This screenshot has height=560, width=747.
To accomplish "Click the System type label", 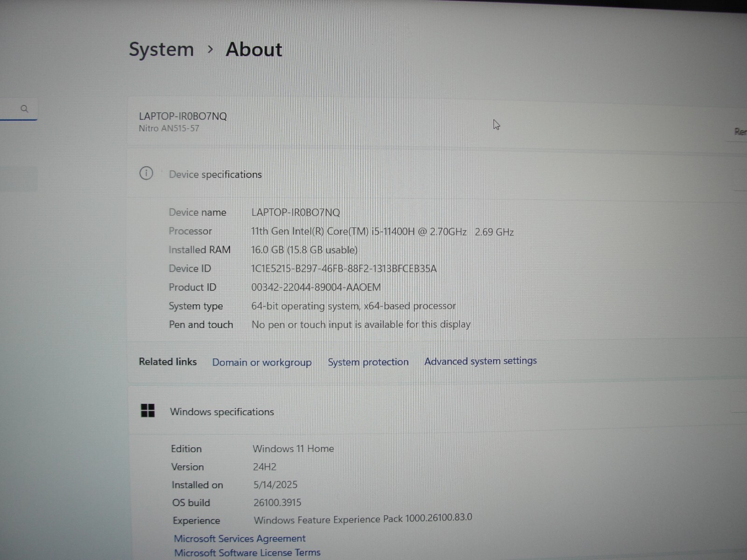I will 196,306.
